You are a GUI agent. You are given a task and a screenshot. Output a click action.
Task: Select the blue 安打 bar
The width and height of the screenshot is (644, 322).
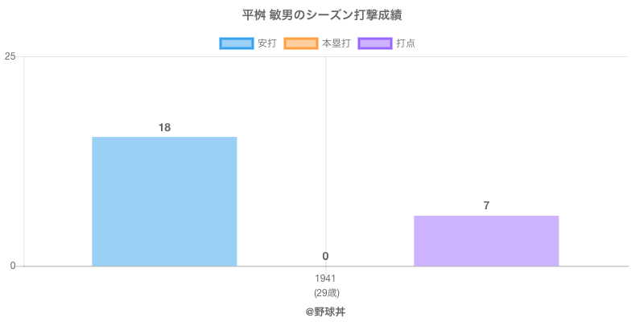coord(164,201)
